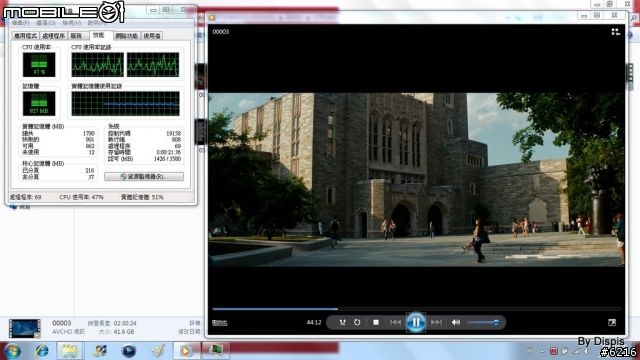Click the 19158 handles value

click(173, 133)
